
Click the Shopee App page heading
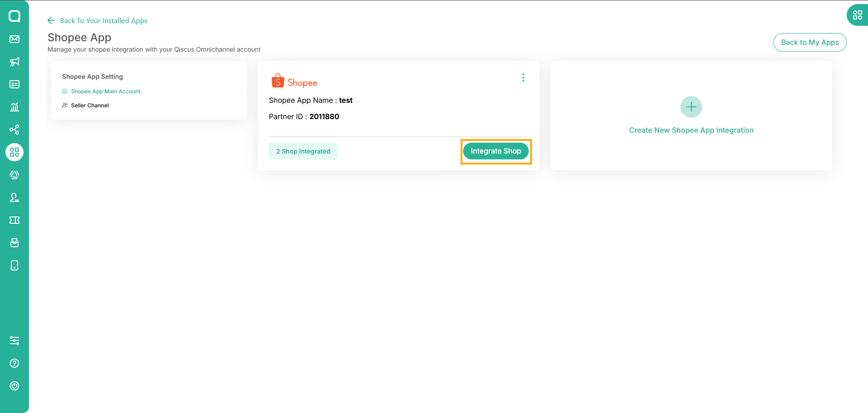point(79,38)
